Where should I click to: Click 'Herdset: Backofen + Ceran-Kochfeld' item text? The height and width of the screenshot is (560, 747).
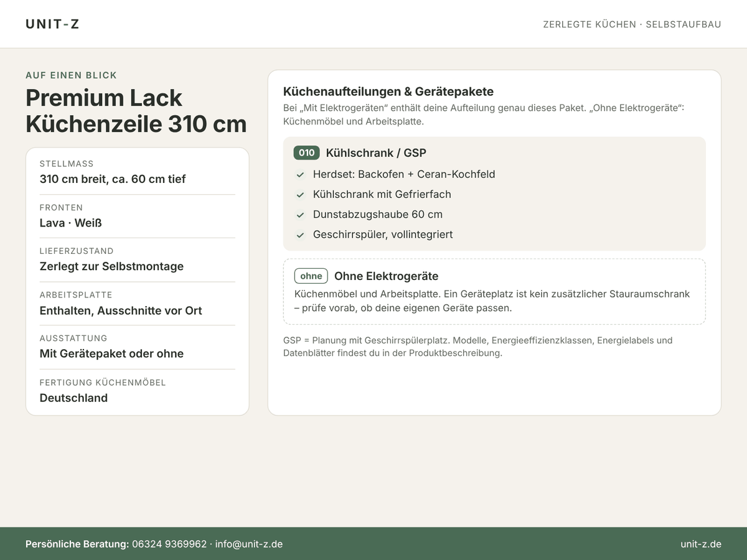(x=404, y=174)
